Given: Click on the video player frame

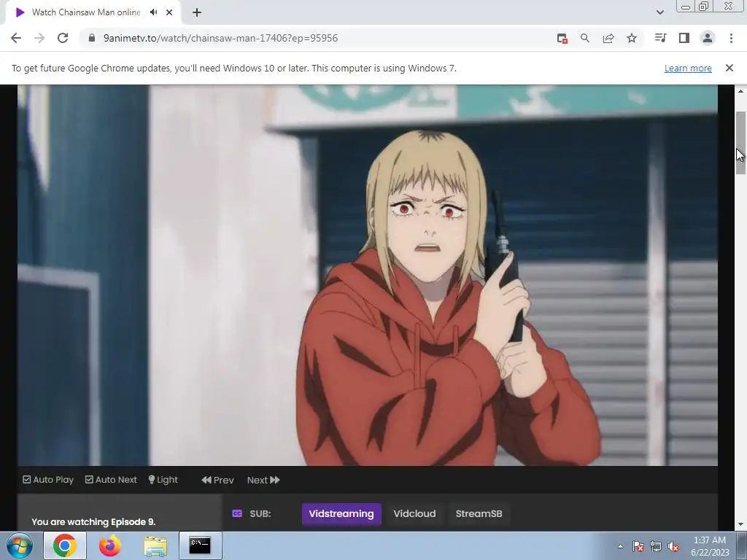Looking at the screenshot, I should click(x=368, y=275).
